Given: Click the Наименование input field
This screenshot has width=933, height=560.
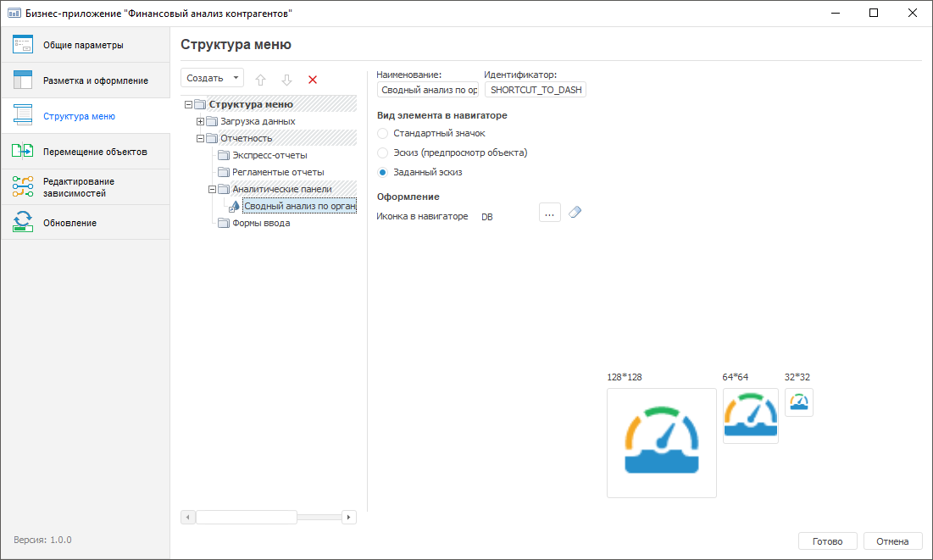Looking at the screenshot, I should click(x=428, y=90).
